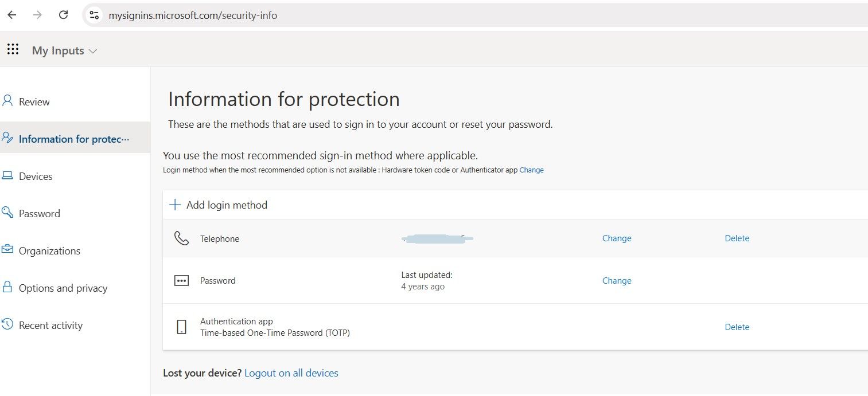This screenshot has width=868, height=396.
Task: Click the plus icon to add login method
Action: point(174,205)
